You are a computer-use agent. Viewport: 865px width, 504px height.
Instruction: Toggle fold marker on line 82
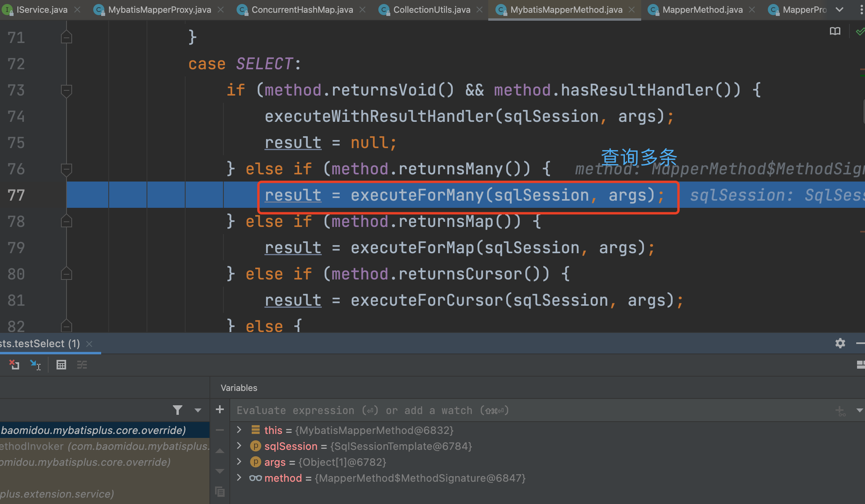67,326
